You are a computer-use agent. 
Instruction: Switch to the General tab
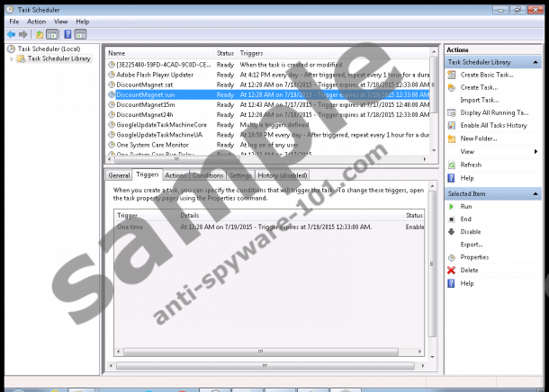[x=119, y=175]
